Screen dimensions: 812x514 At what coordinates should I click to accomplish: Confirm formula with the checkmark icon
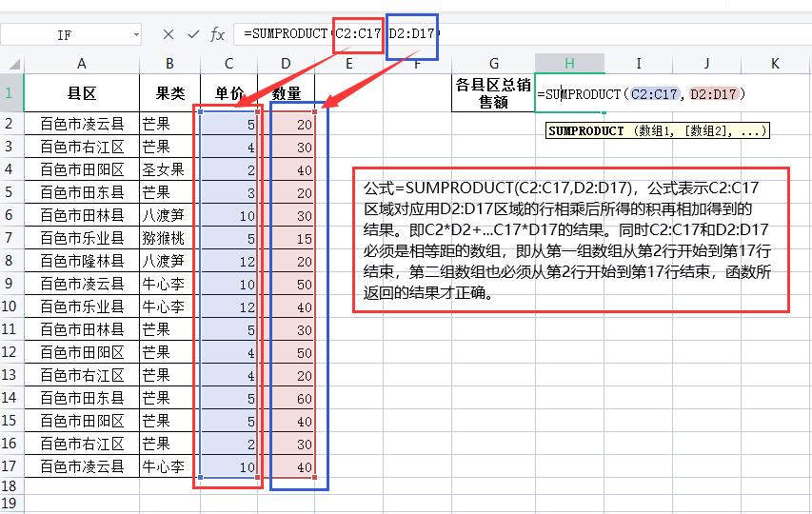coord(193,34)
